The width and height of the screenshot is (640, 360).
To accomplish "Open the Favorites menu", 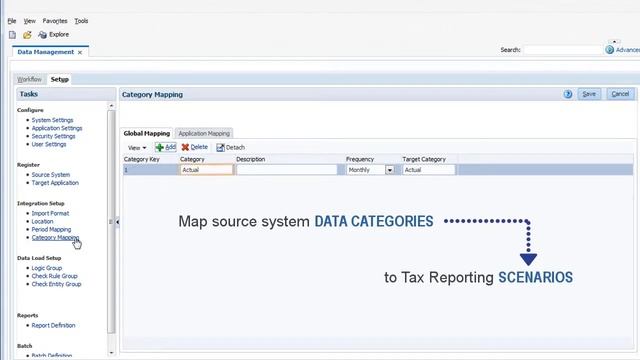I will pyautogui.click(x=55, y=21).
